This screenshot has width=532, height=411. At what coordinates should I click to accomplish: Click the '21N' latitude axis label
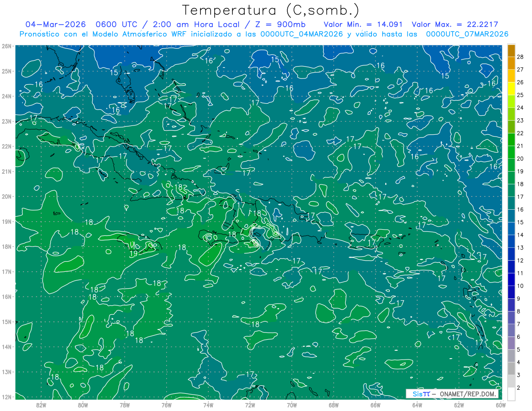pos(6,171)
